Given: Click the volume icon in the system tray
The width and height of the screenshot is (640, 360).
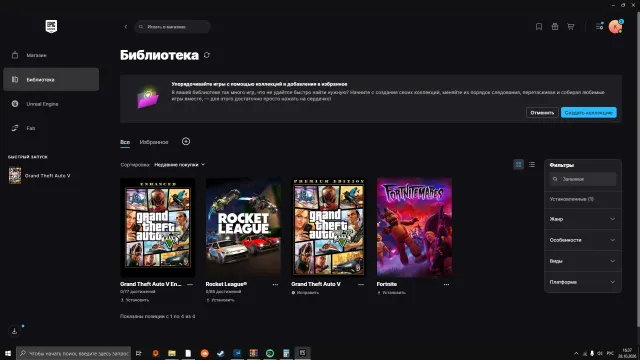Looking at the screenshot, I should [x=600, y=353].
